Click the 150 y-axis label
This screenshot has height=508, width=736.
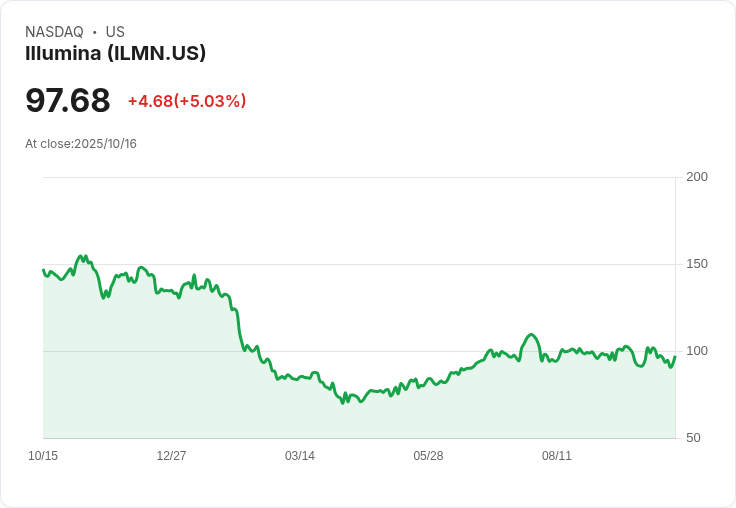tap(697, 264)
